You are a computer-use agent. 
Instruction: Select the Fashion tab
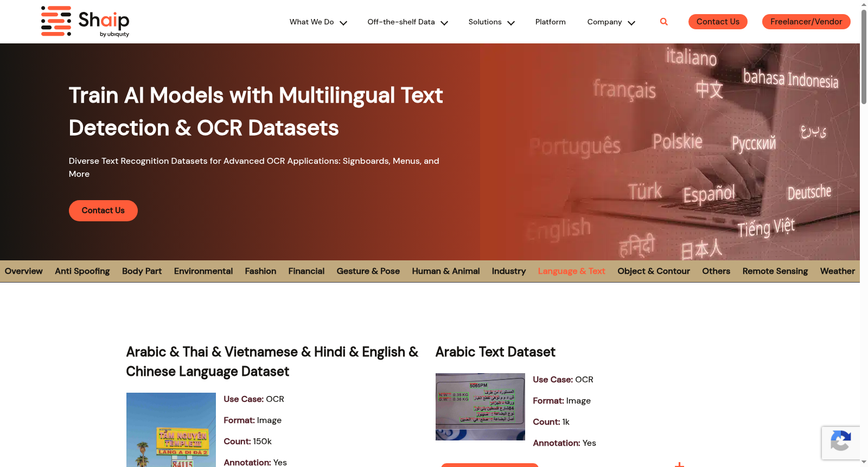(x=260, y=271)
